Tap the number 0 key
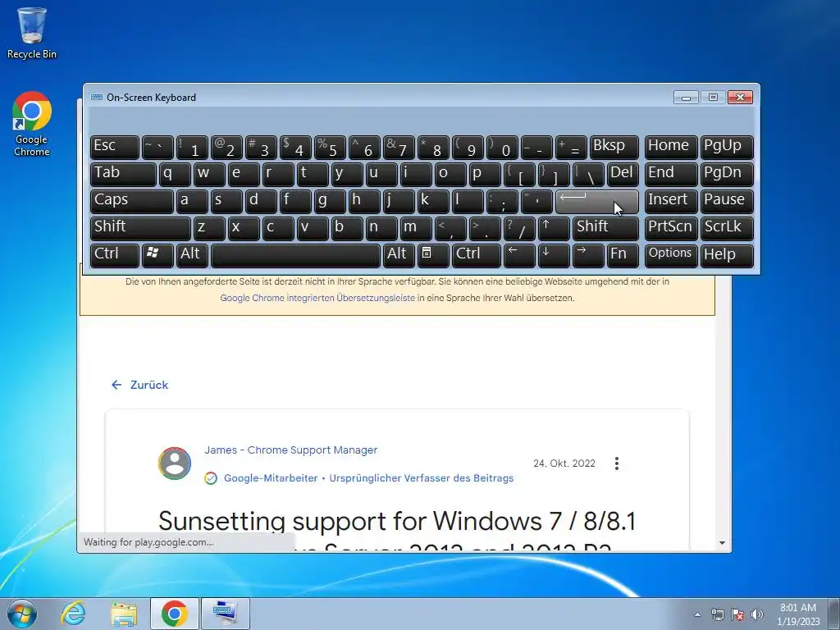The image size is (840, 630). click(502, 148)
